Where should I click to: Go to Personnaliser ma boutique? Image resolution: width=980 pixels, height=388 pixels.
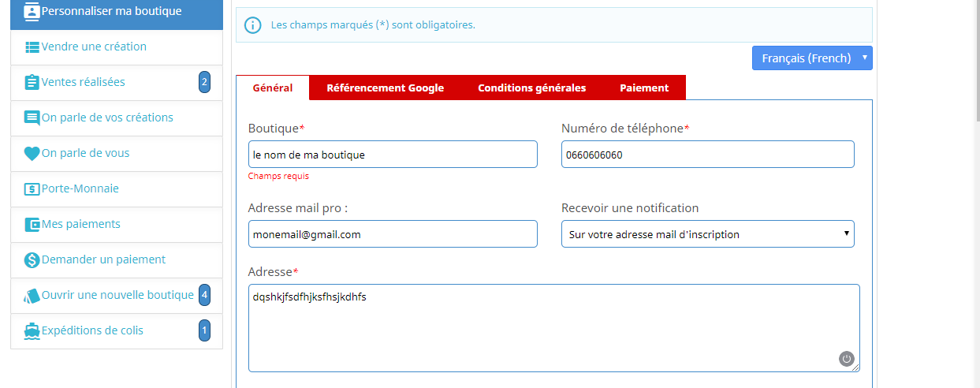pyautogui.click(x=110, y=12)
